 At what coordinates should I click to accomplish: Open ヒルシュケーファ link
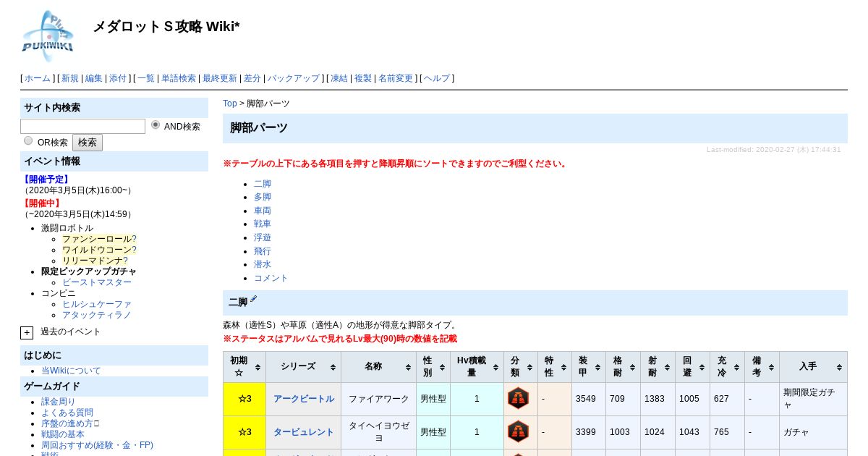tap(97, 304)
